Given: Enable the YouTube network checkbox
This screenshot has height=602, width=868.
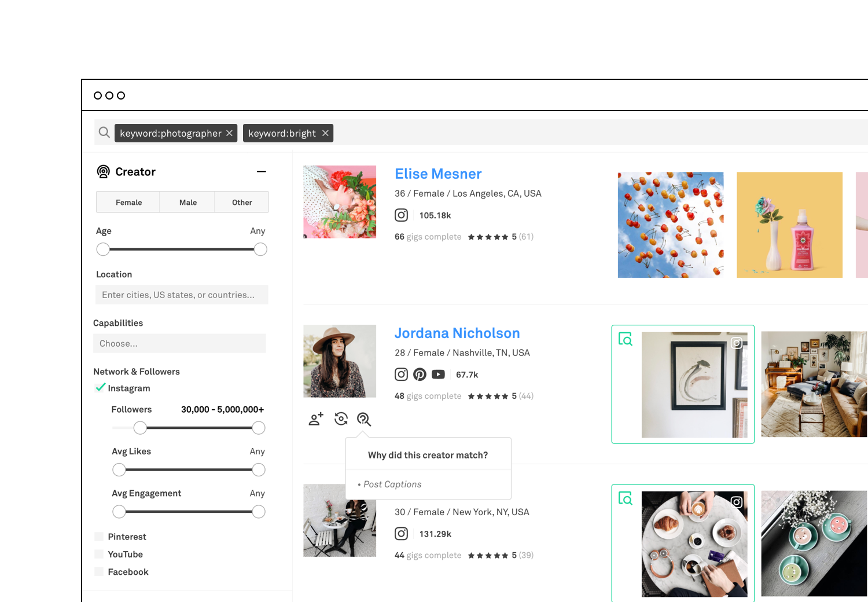Looking at the screenshot, I should click(99, 554).
